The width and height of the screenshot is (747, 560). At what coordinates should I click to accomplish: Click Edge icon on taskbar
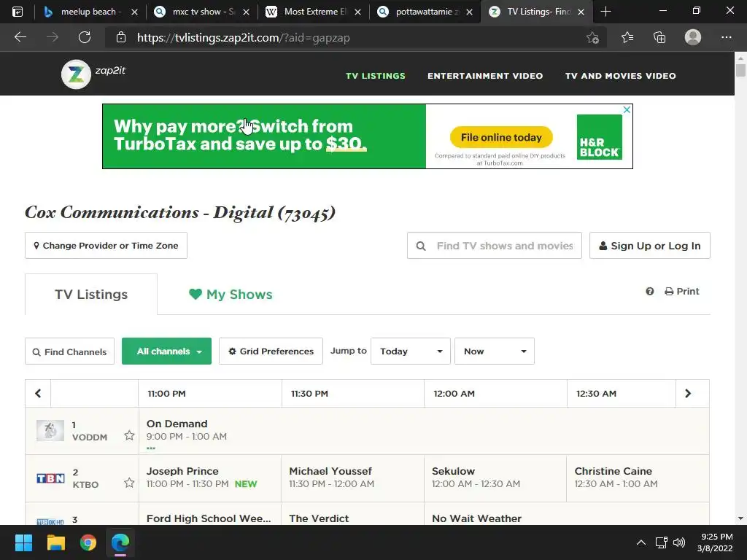click(120, 542)
